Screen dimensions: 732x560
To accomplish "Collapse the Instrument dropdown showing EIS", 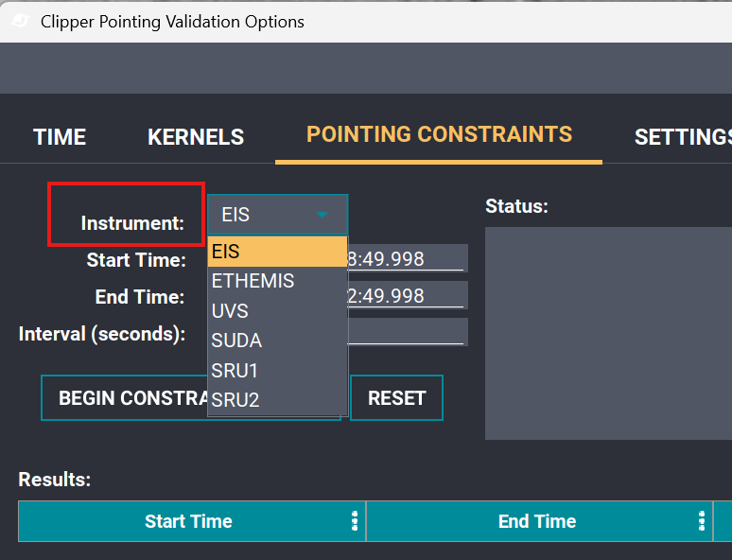I will tap(278, 215).
